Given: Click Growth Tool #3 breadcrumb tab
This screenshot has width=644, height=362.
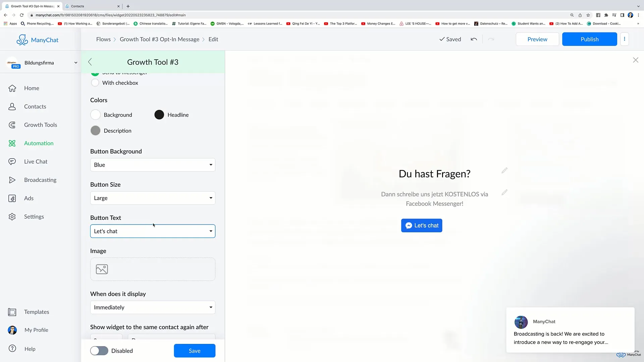Looking at the screenshot, I should 160,39.
